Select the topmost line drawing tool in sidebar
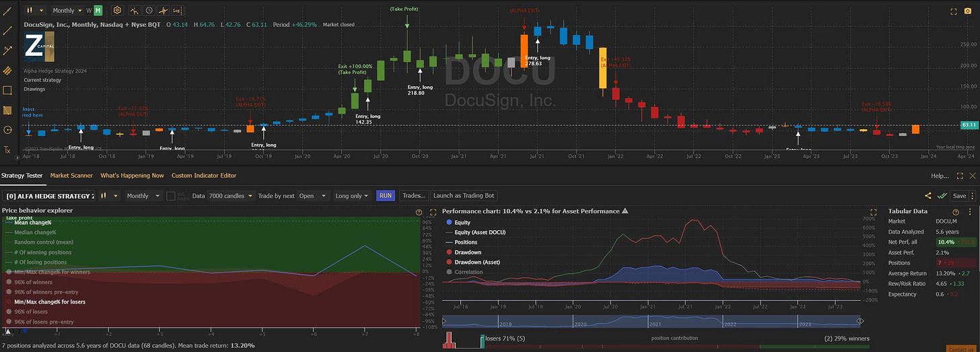 pyautogui.click(x=7, y=11)
